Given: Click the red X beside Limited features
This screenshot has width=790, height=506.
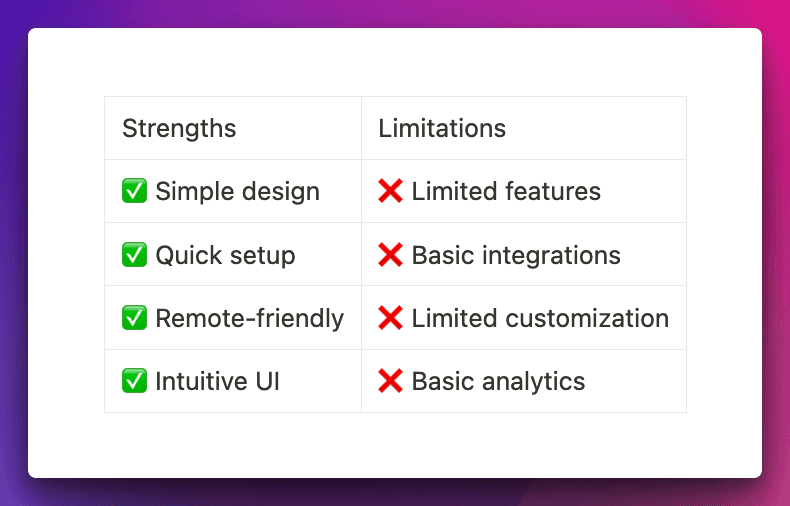Looking at the screenshot, I should [390, 191].
